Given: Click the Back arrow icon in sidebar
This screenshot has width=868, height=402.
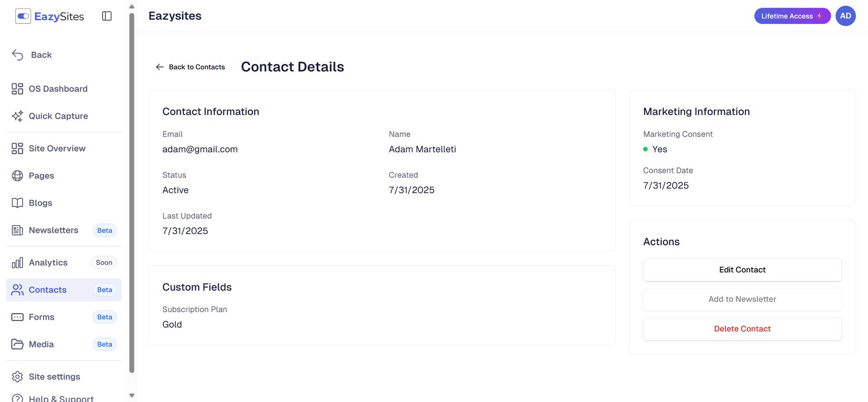Looking at the screenshot, I should click(x=17, y=55).
